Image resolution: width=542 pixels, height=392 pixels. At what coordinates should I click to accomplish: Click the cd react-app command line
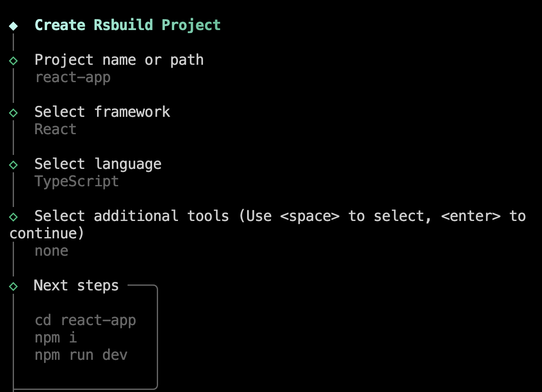pos(85,320)
